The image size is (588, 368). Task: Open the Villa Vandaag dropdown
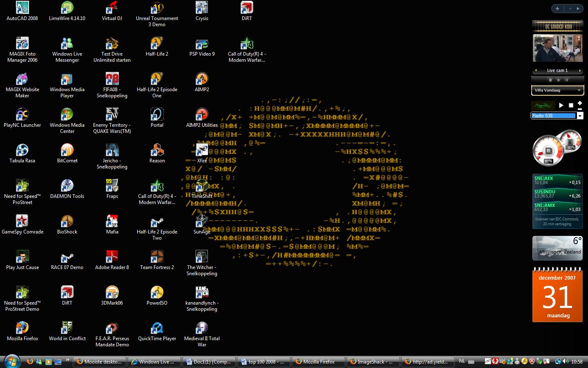[579, 90]
